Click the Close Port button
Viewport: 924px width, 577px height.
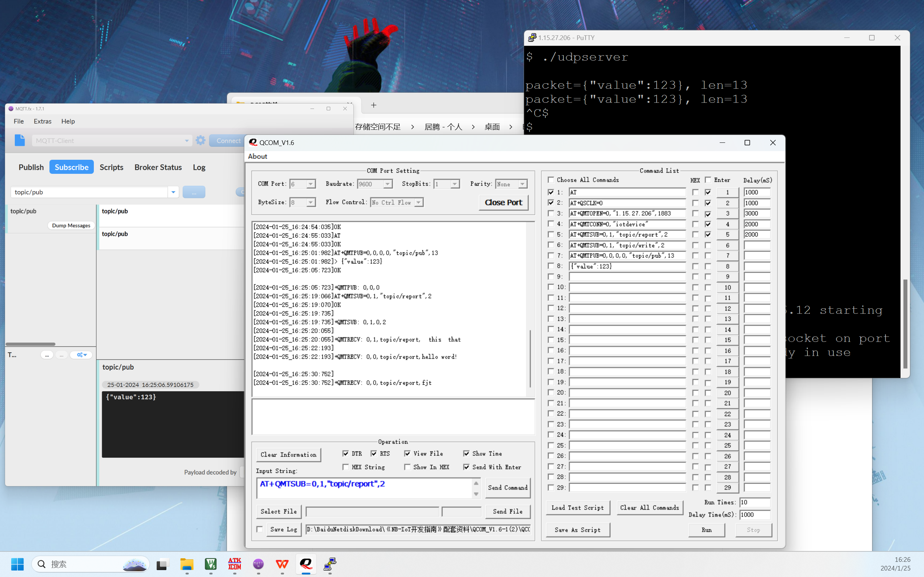coord(503,202)
